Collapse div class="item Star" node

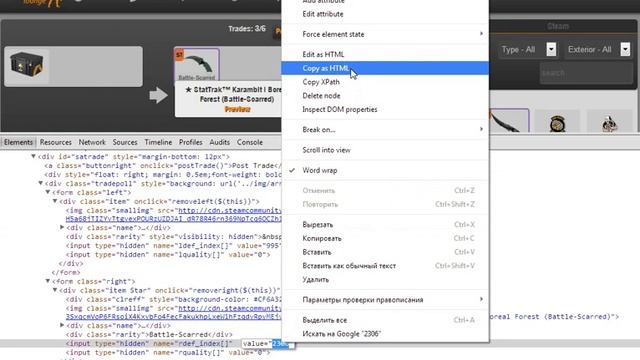[x=55, y=290]
